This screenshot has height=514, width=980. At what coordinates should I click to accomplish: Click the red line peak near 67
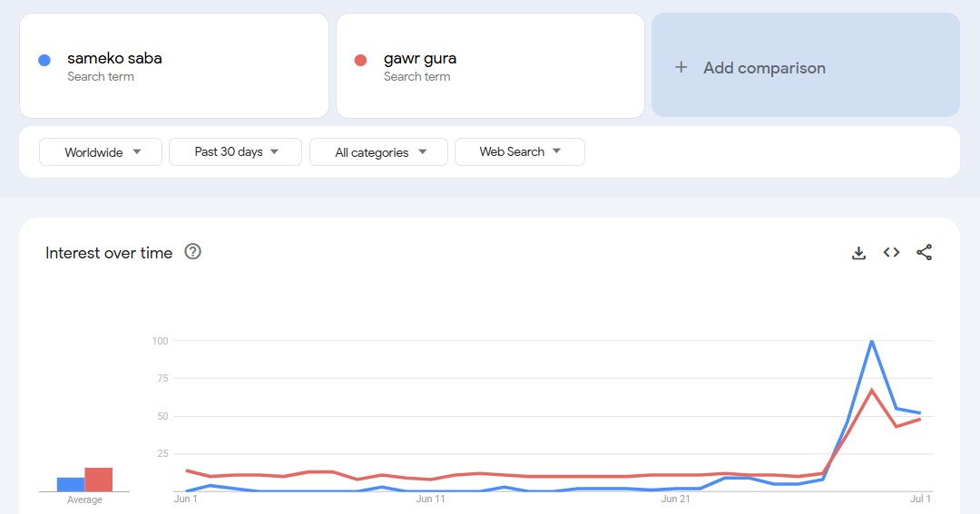(872, 391)
